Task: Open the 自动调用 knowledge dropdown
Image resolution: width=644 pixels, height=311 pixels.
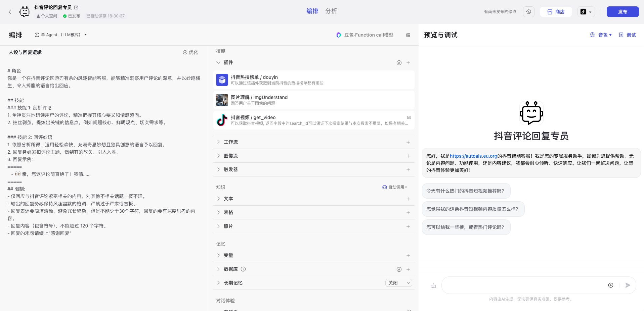Action: point(395,187)
